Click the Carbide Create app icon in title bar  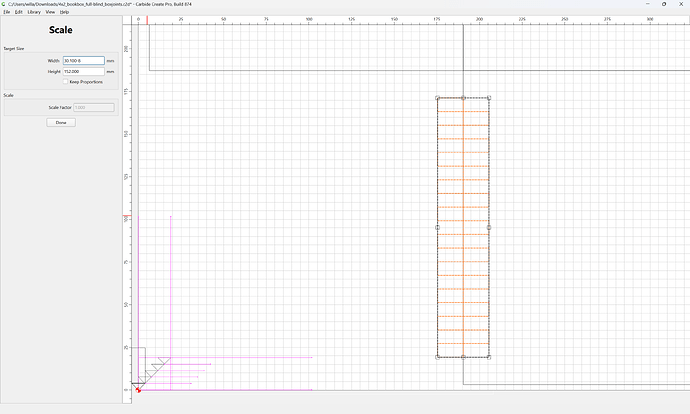point(4,4)
